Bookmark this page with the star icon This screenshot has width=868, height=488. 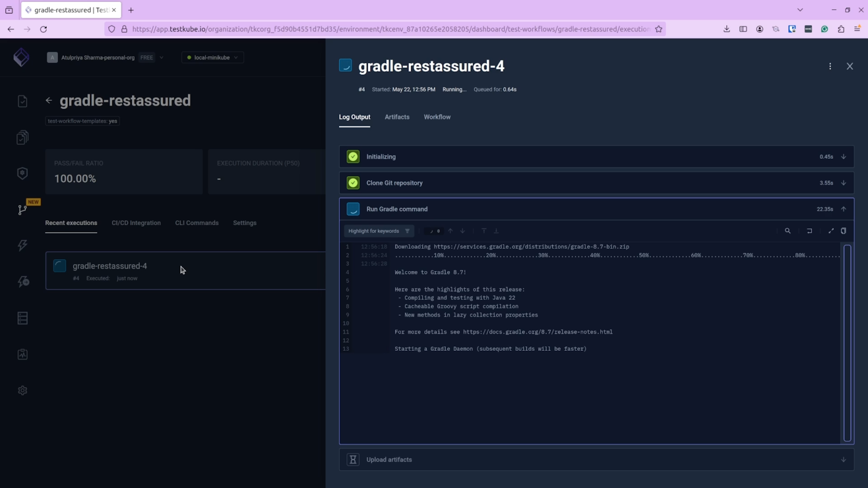659,29
